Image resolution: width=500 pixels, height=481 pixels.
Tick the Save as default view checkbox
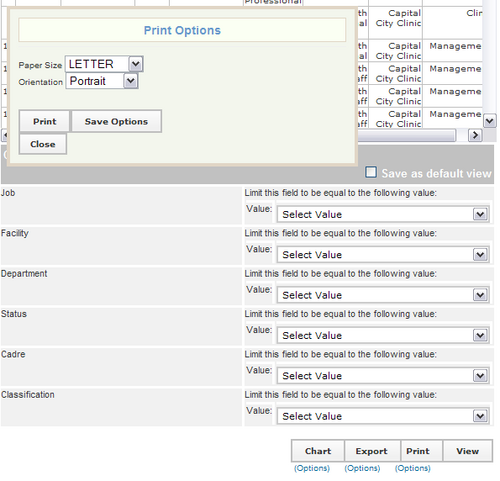point(371,172)
